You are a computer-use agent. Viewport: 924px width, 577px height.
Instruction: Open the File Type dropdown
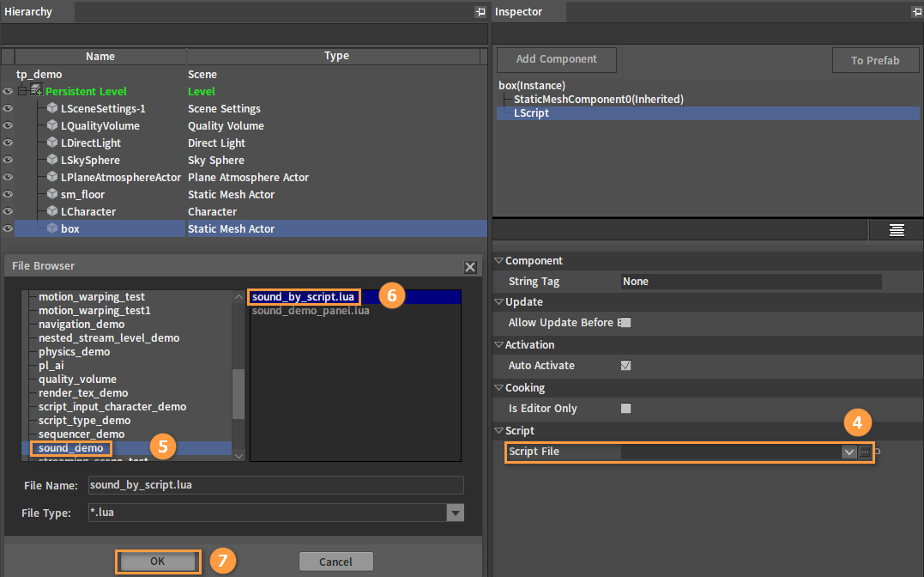coord(455,513)
